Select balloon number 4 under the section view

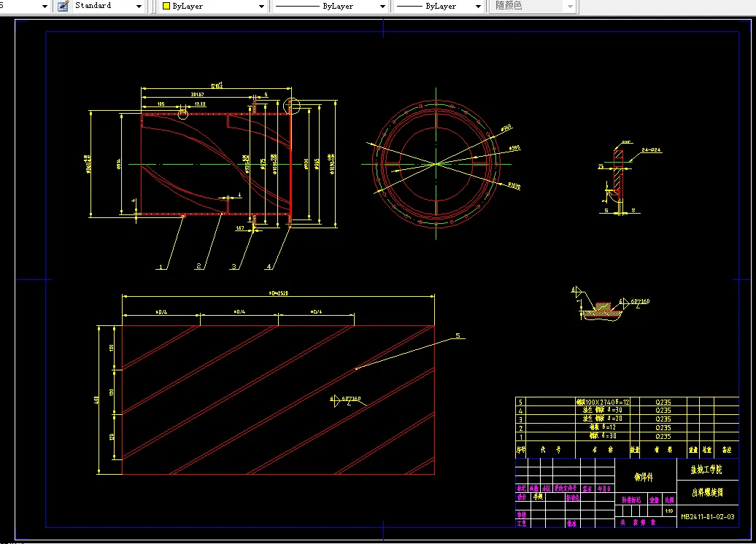pyautogui.click(x=269, y=266)
